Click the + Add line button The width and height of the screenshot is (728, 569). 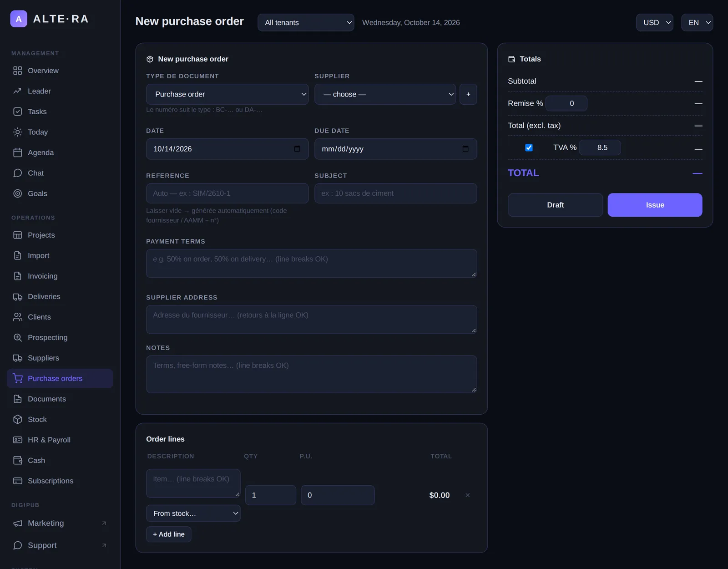[169, 534]
